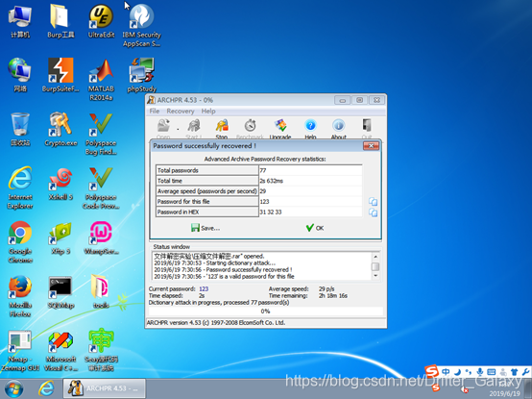Click the taskbar date 2019/6/19
The image size is (532, 399).
(x=504, y=394)
